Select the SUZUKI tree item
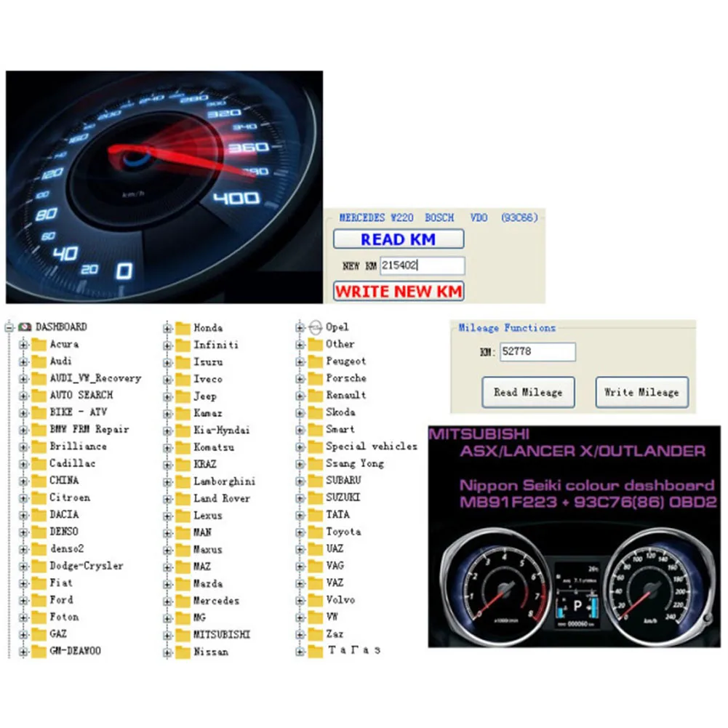This screenshot has height=728, width=728. [x=343, y=497]
